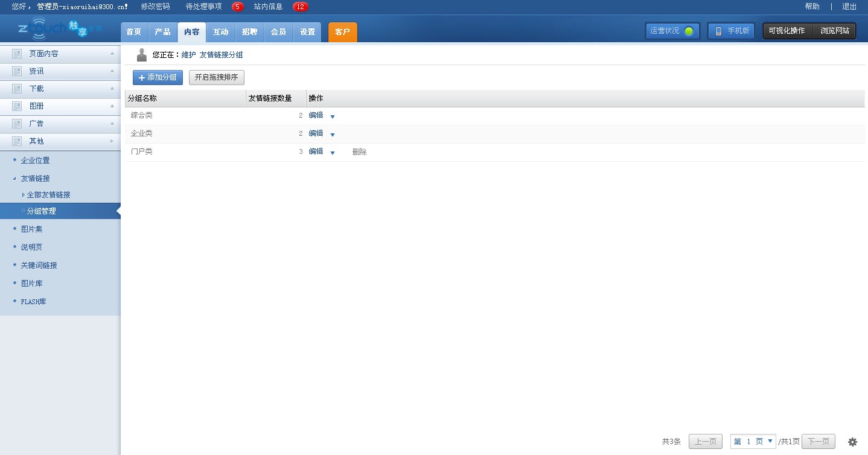
Task: Click the user avatar icon in breadcrumb
Action: click(x=142, y=55)
